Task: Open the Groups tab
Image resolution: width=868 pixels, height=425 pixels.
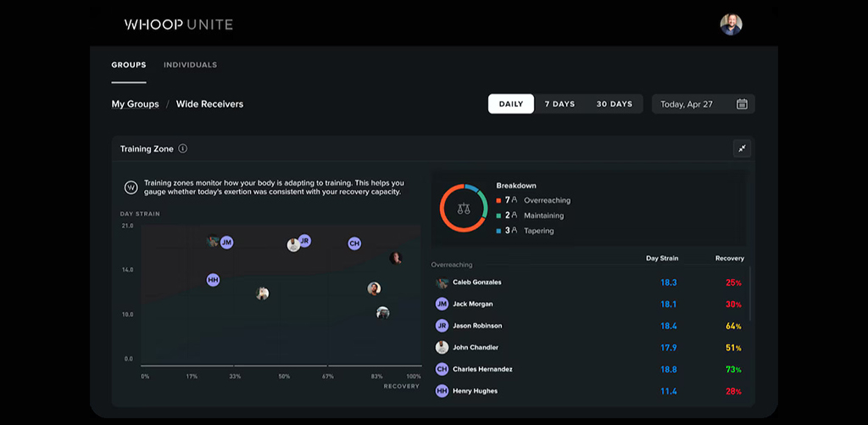Action: (129, 65)
